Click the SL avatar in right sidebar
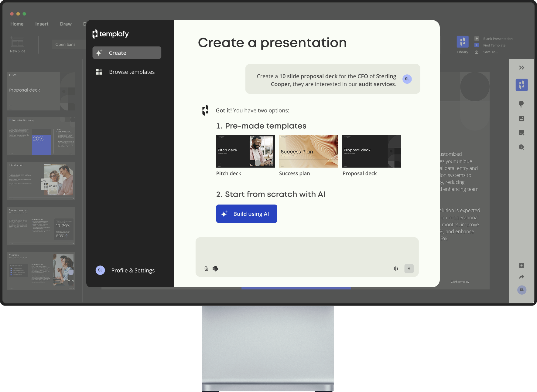 pos(522,290)
